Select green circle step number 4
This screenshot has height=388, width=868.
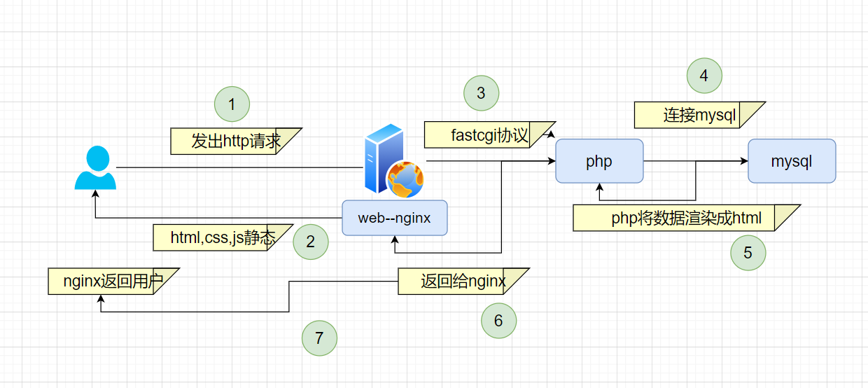point(704,76)
